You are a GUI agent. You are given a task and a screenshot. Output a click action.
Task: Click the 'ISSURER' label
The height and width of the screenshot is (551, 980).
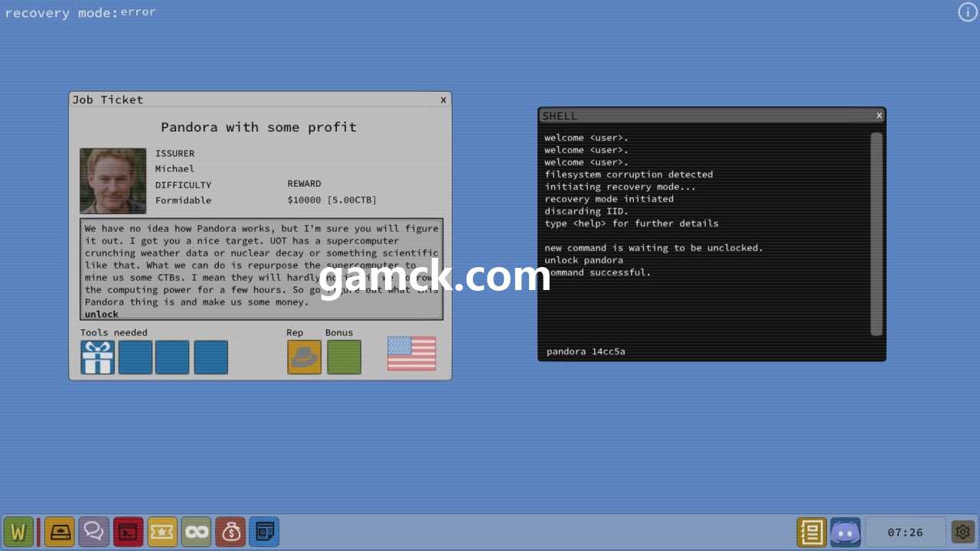click(175, 153)
